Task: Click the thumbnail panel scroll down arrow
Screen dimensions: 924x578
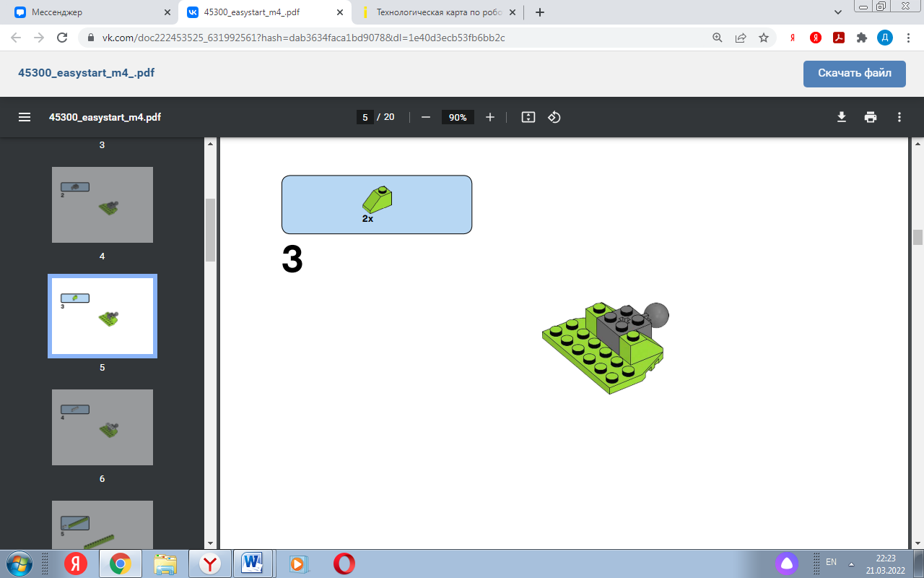Action: pyautogui.click(x=210, y=543)
